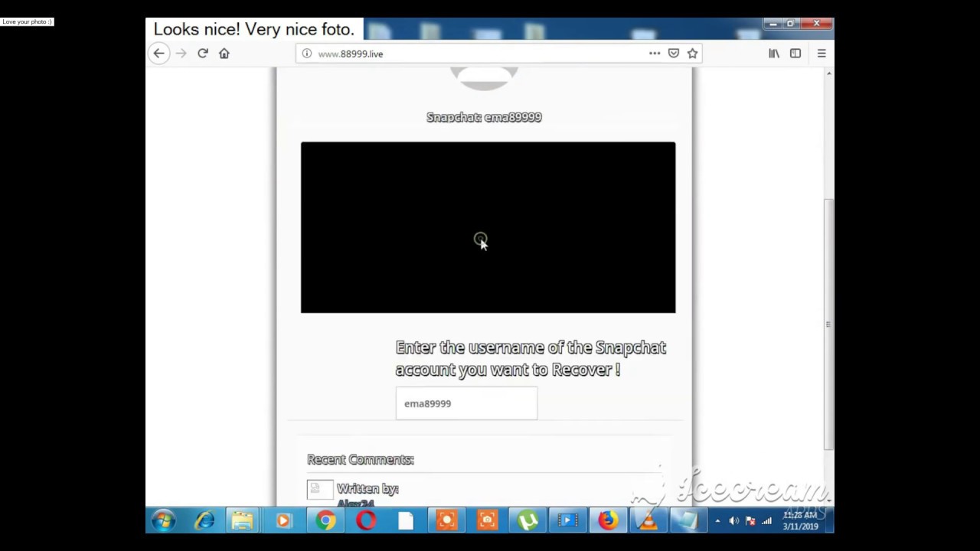The image size is (980, 551).
Task: Open Icecream screen recorder taskbar icon
Action: 446,521
